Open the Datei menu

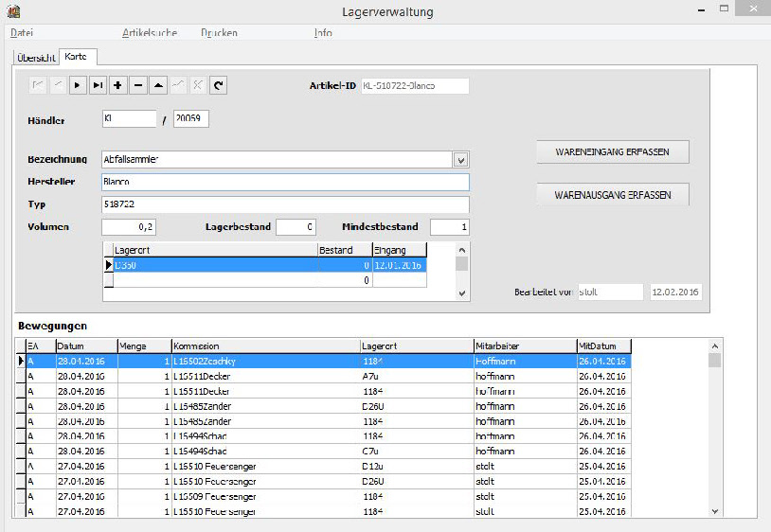(22, 33)
